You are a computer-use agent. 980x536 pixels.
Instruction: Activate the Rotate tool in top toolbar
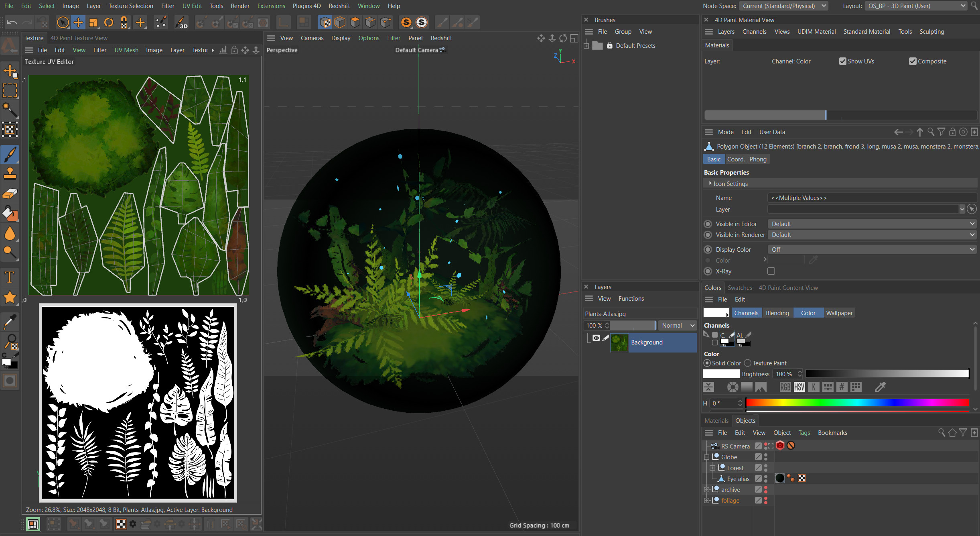pyautogui.click(x=109, y=22)
